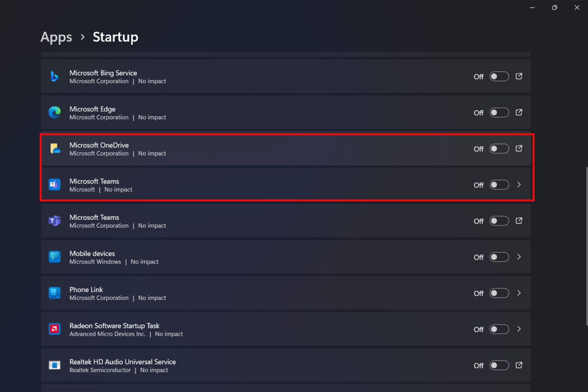Screen dimensions: 588x392
Task: Enable Radeon Software Startup Task toggle
Action: (x=499, y=329)
